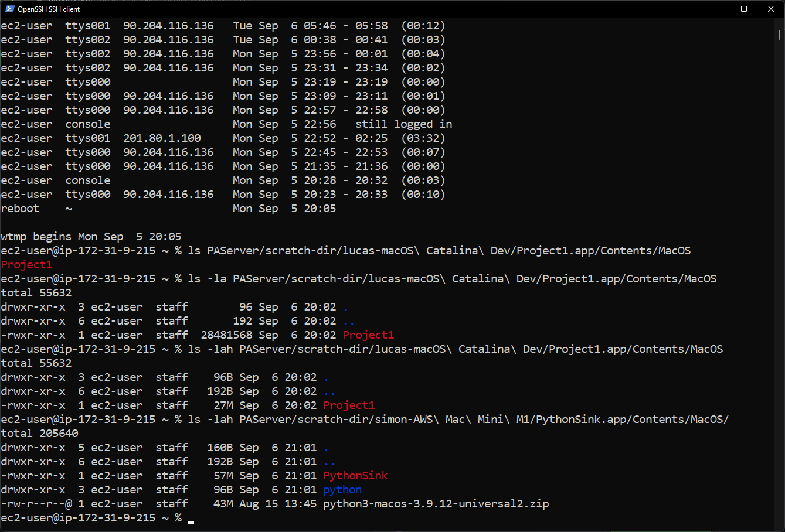Click the '27M' size of Project1

click(x=223, y=405)
